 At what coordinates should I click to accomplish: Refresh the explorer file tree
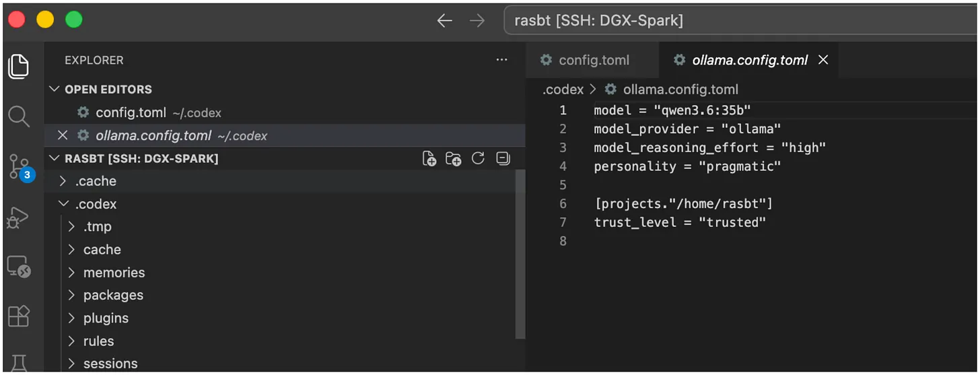478,158
